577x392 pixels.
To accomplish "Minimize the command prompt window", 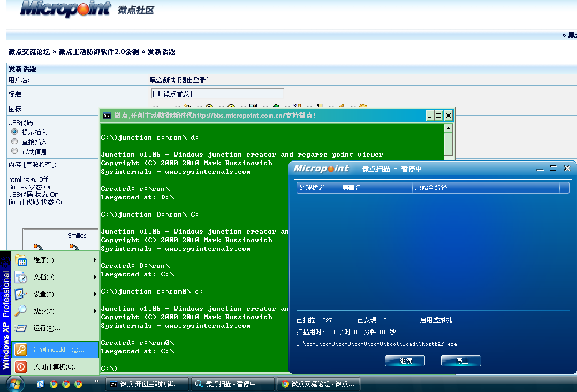I will 430,116.
